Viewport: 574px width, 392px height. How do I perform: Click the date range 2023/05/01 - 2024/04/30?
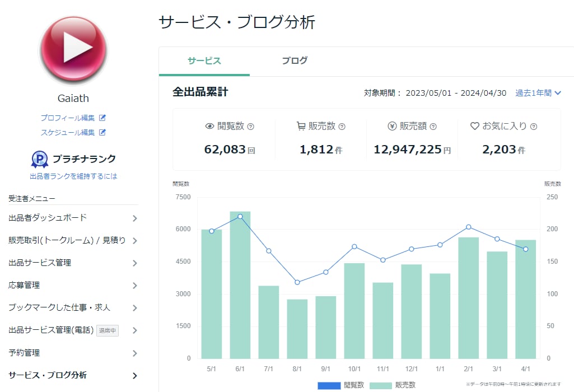456,93
